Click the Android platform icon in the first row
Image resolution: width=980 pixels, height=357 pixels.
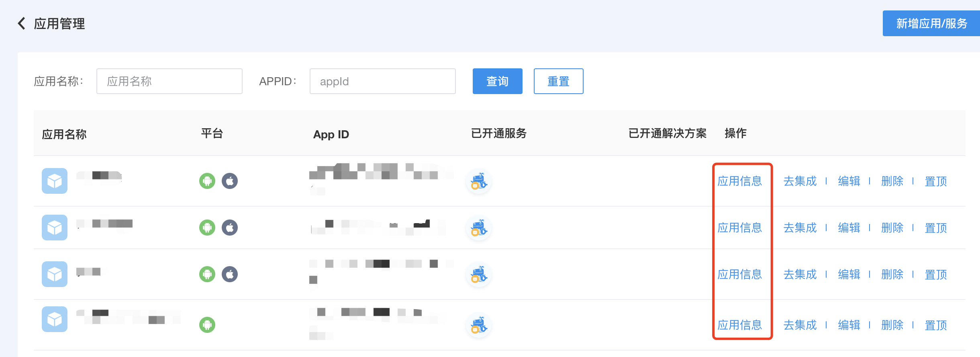click(207, 181)
